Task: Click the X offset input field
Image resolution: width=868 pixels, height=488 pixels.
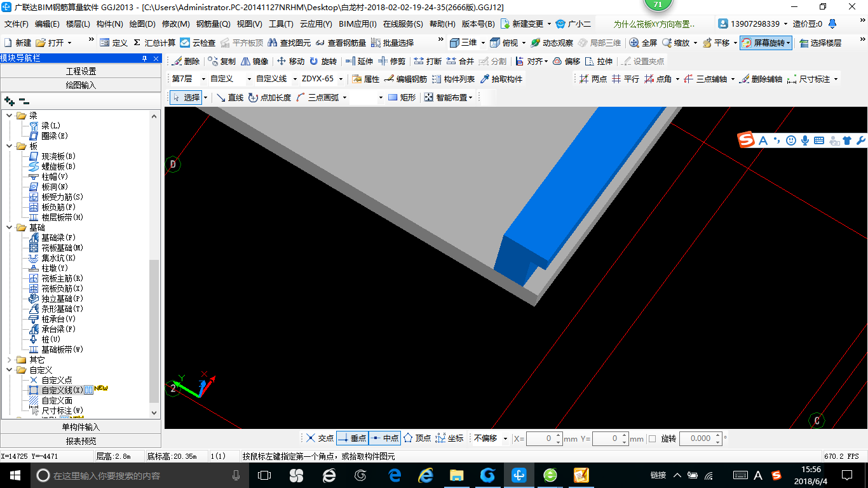Action: (544, 438)
